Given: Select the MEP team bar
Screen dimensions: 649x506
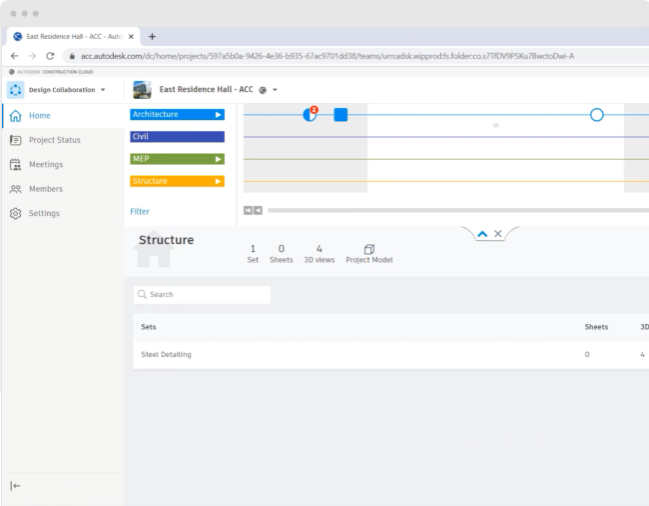Looking at the screenshot, I should tap(177, 159).
